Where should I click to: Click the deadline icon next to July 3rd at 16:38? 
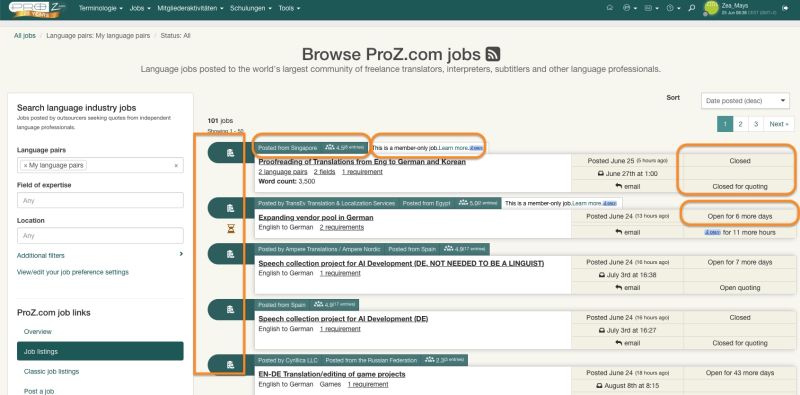601,275
